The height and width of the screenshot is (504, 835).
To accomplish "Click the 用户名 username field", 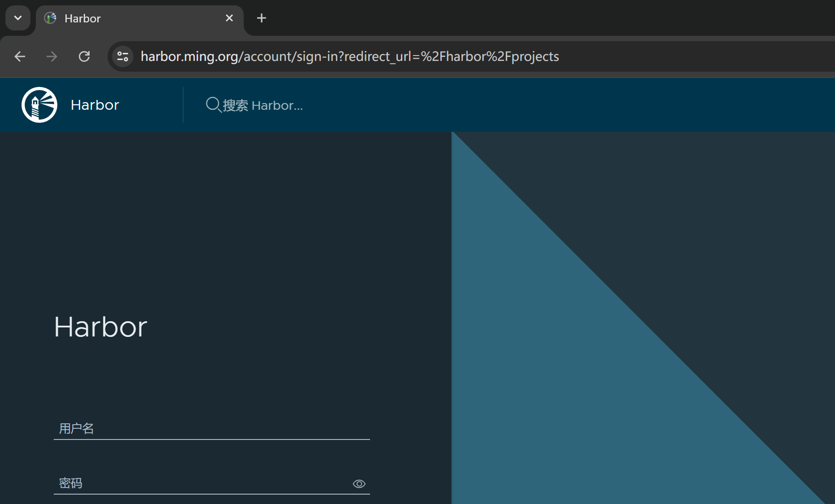I will (211, 428).
